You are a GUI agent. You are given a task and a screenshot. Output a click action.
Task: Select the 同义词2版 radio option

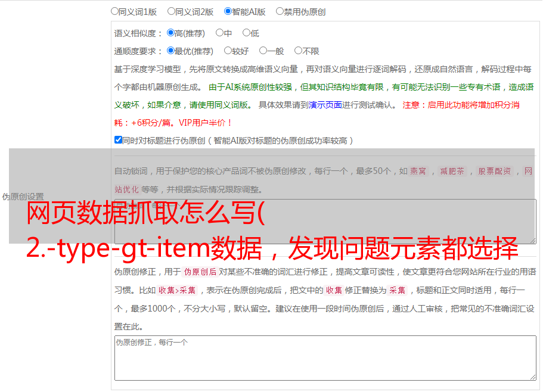pyautogui.click(x=171, y=11)
